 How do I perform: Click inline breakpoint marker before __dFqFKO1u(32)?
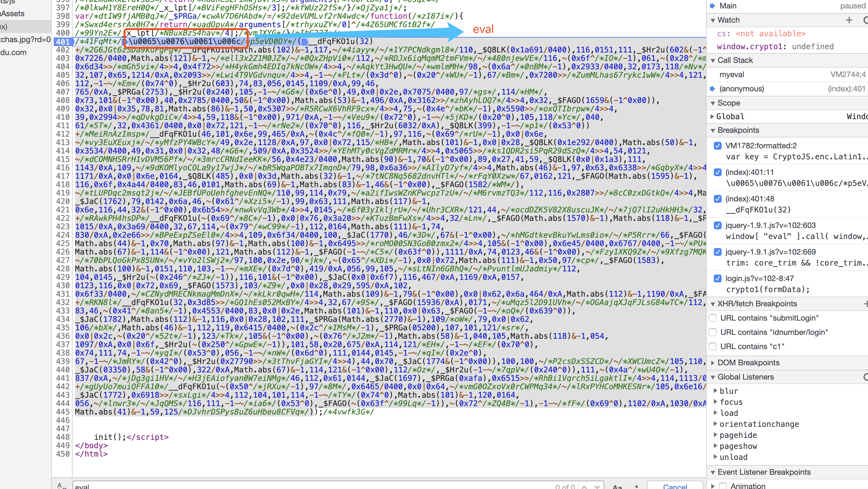(304, 41)
